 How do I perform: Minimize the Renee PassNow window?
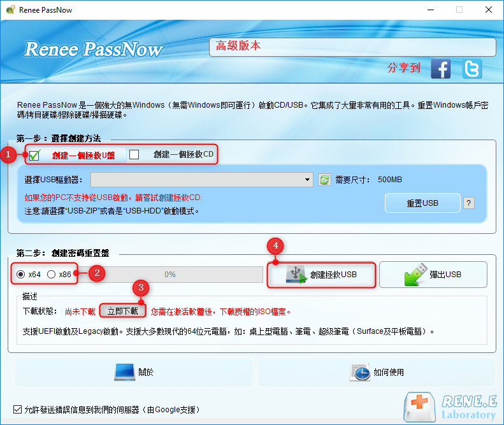tap(431, 10)
